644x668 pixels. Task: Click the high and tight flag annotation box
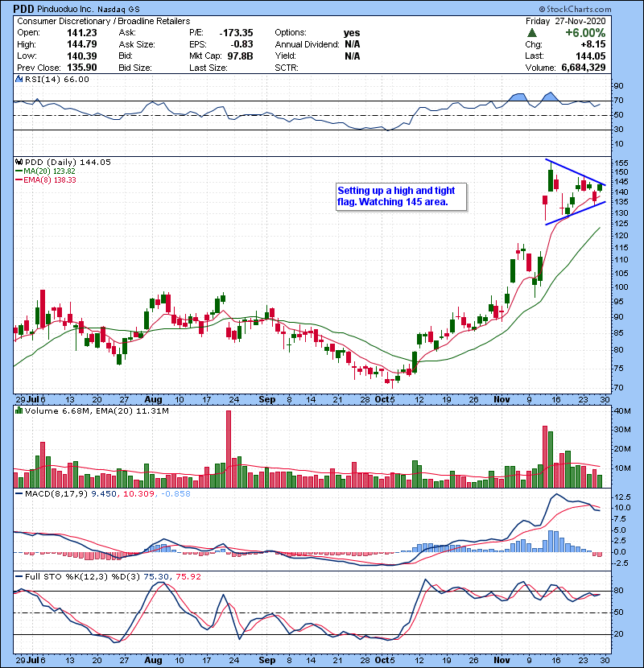401,196
